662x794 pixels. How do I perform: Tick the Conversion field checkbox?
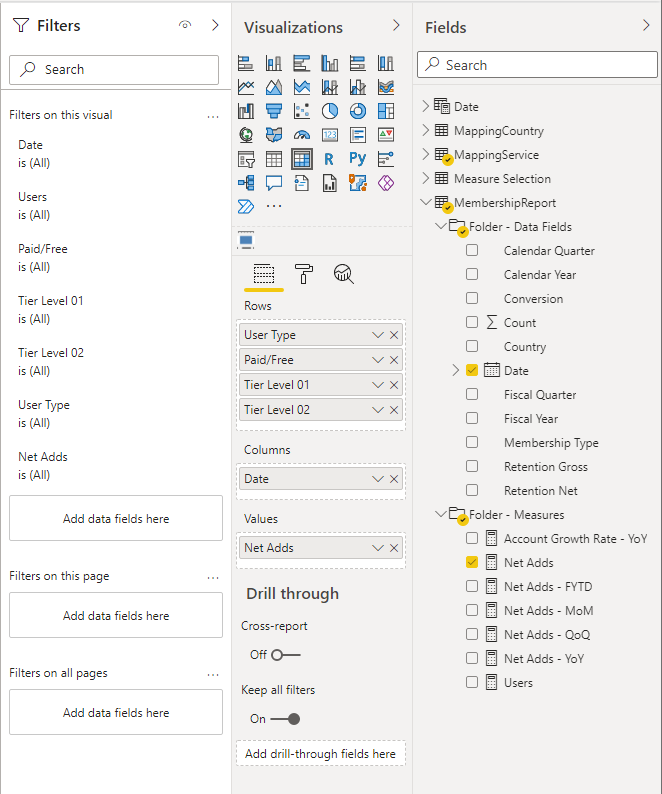click(x=472, y=298)
